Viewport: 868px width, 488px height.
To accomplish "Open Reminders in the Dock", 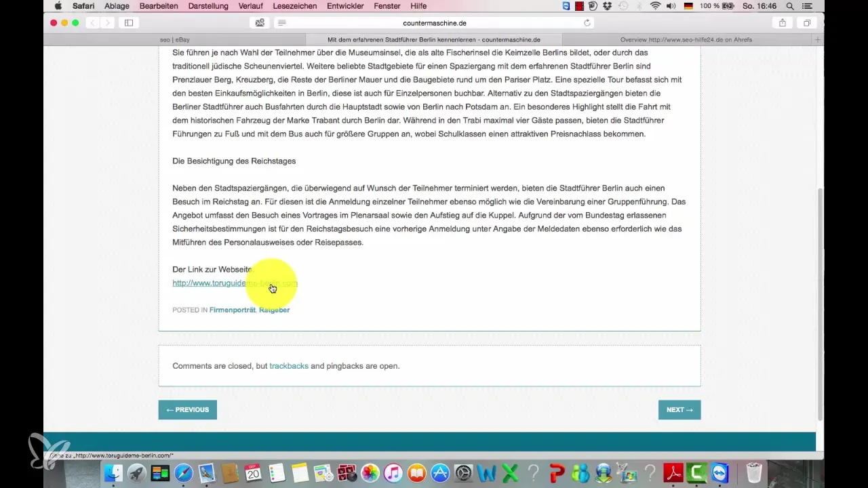I will (x=277, y=472).
